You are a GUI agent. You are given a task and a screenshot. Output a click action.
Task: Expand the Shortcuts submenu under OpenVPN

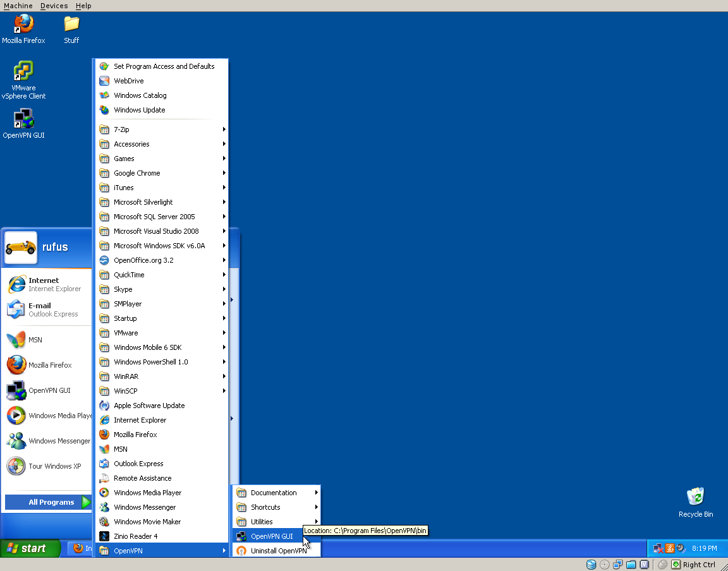pos(276,507)
